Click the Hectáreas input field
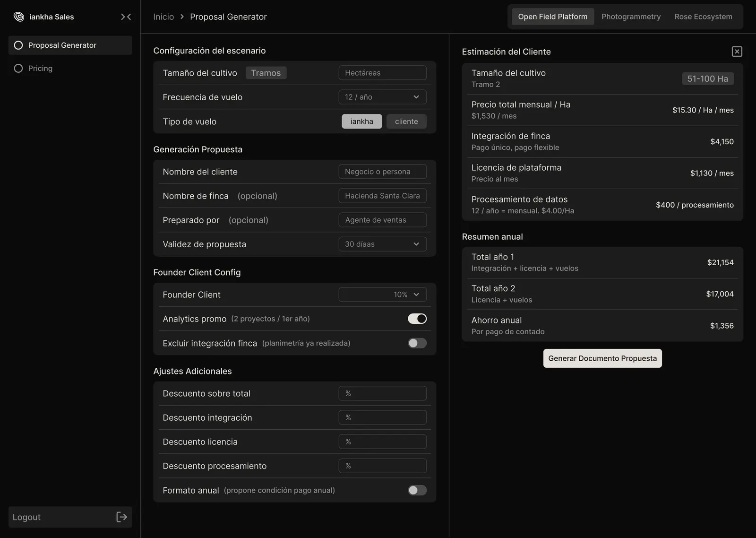This screenshot has height=538, width=756. tap(383, 73)
